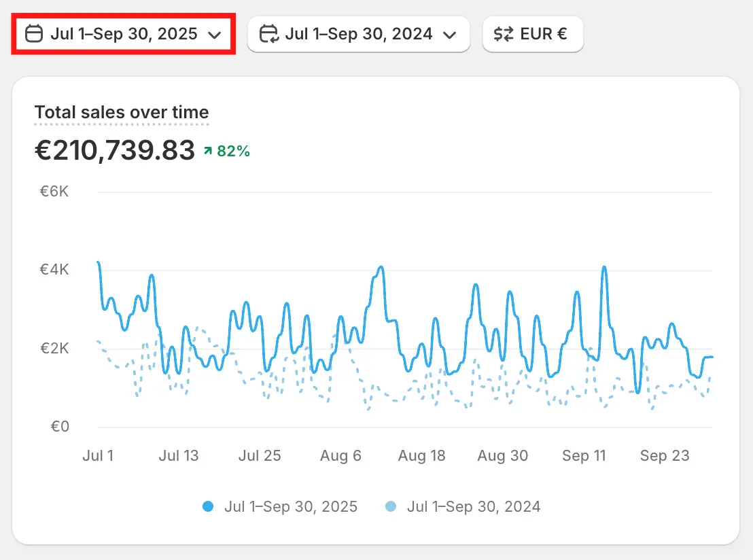Select the Aug 6 label on the x-axis

(340, 455)
